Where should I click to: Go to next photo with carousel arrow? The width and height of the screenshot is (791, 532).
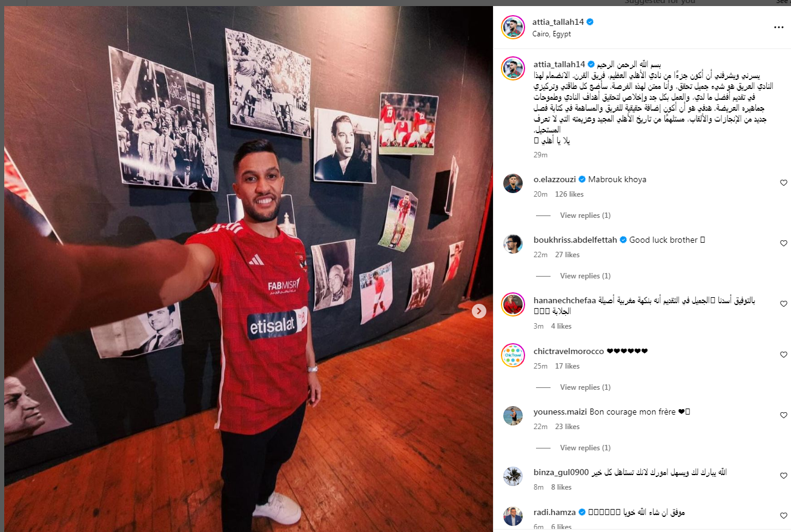click(x=478, y=311)
